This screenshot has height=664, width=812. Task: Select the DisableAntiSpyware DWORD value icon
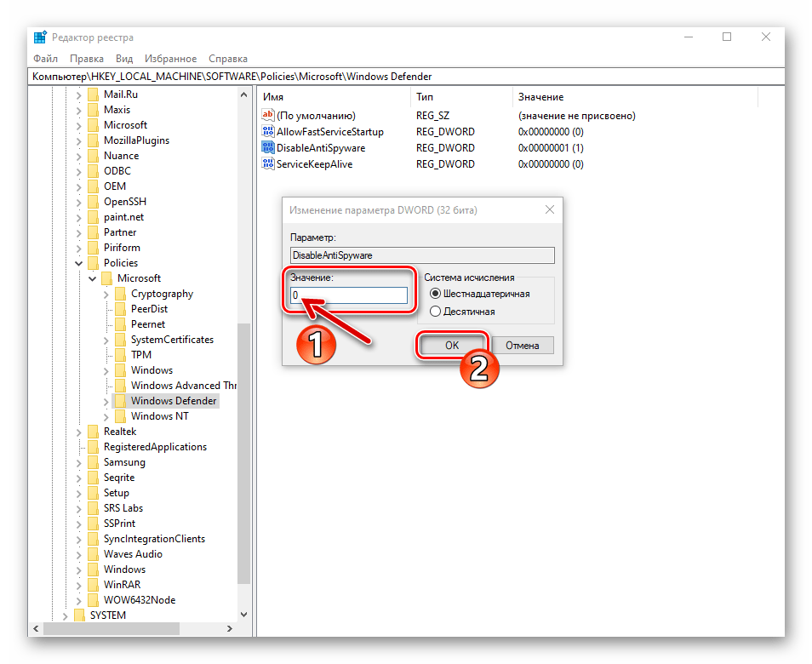point(268,147)
